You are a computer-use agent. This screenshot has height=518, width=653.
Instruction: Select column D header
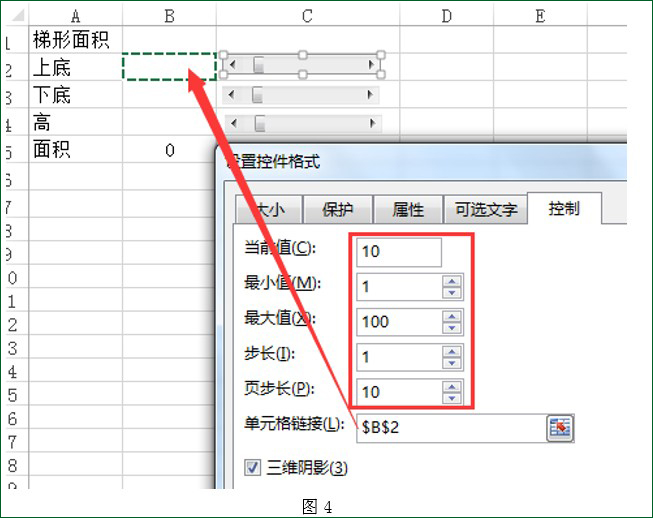[x=446, y=16]
